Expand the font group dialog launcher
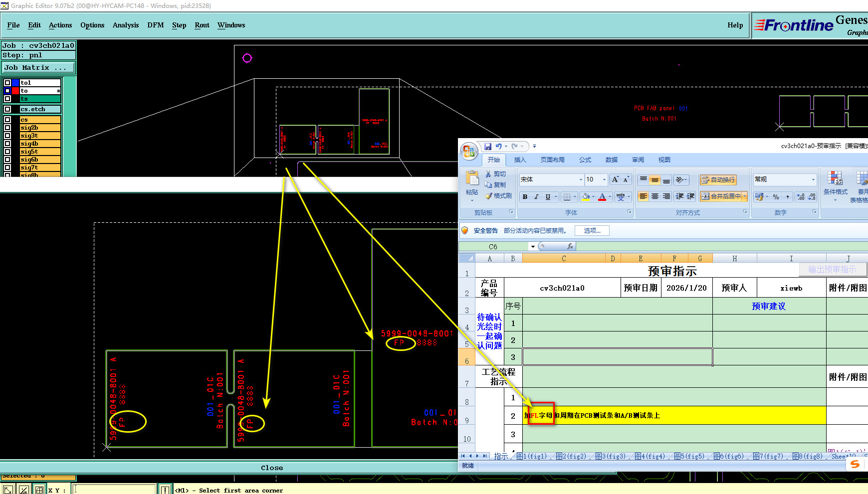Viewport: 868px width, 494px height. point(630,212)
